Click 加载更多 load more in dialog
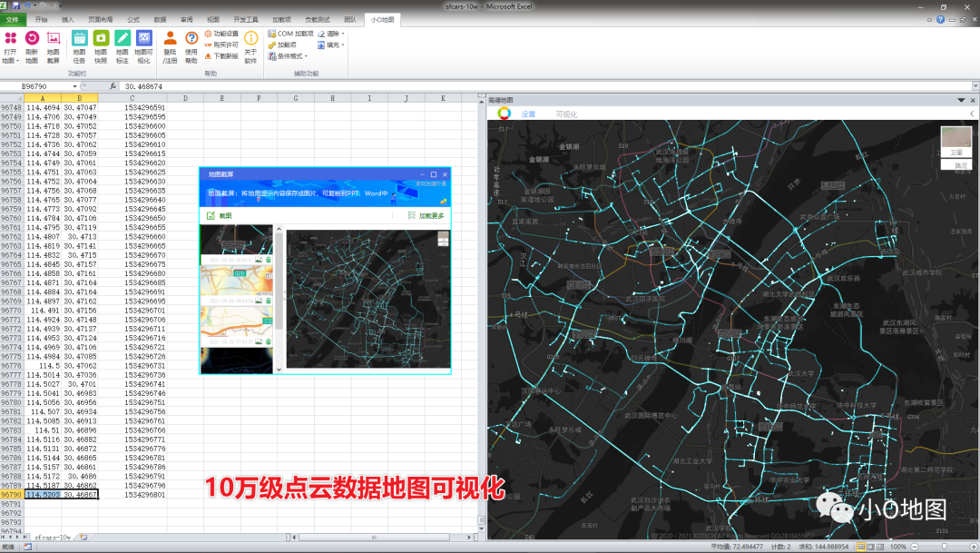Viewport: 980px width, 553px height. (x=426, y=216)
